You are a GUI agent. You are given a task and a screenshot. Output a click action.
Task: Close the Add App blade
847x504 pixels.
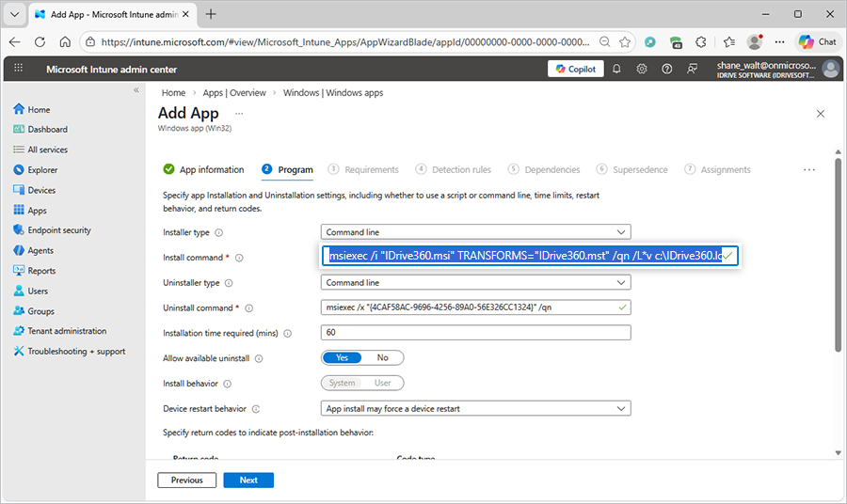tap(820, 114)
